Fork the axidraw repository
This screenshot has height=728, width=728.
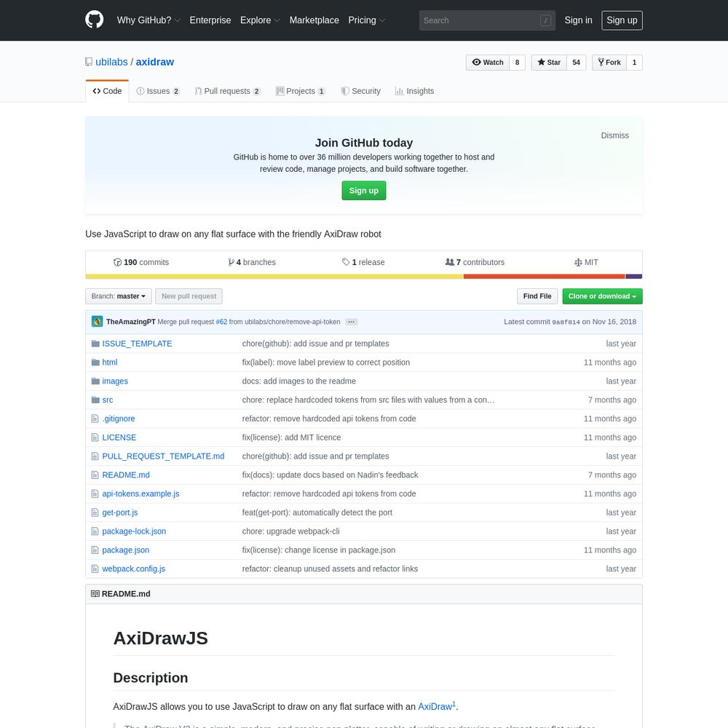(609, 62)
